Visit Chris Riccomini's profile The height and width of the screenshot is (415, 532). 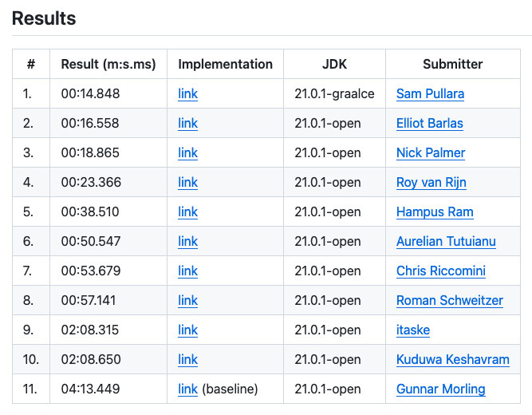(441, 271)
